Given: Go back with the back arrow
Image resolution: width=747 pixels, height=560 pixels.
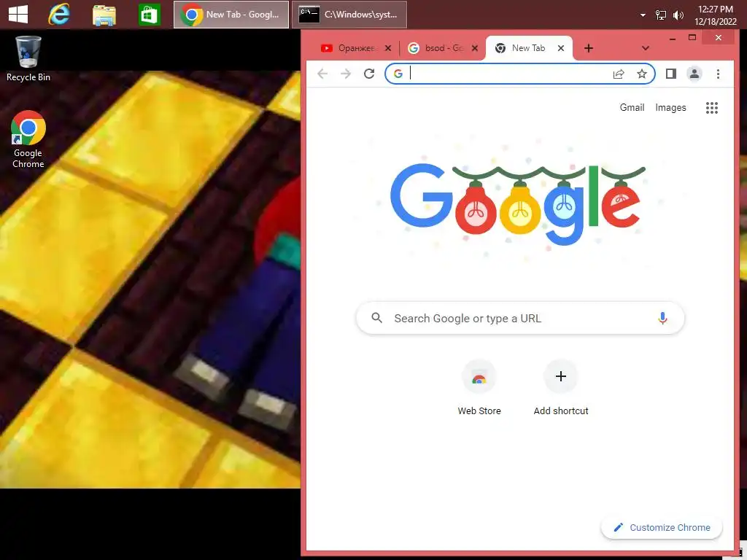Looking at the screenshot, I should point(322,74).
